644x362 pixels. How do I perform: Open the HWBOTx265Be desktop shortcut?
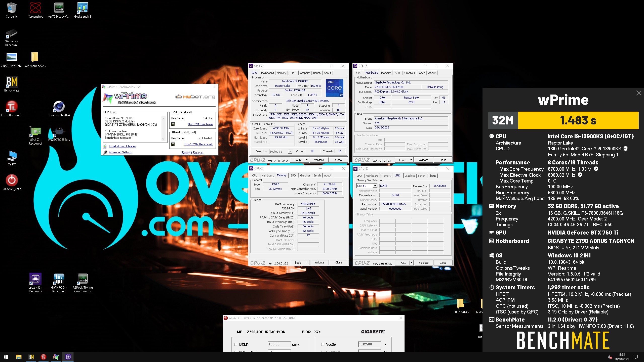point(59,134)
